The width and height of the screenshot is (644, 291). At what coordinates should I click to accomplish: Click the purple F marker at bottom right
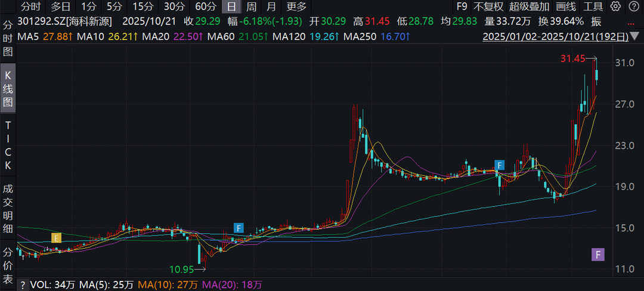point(597,255)
